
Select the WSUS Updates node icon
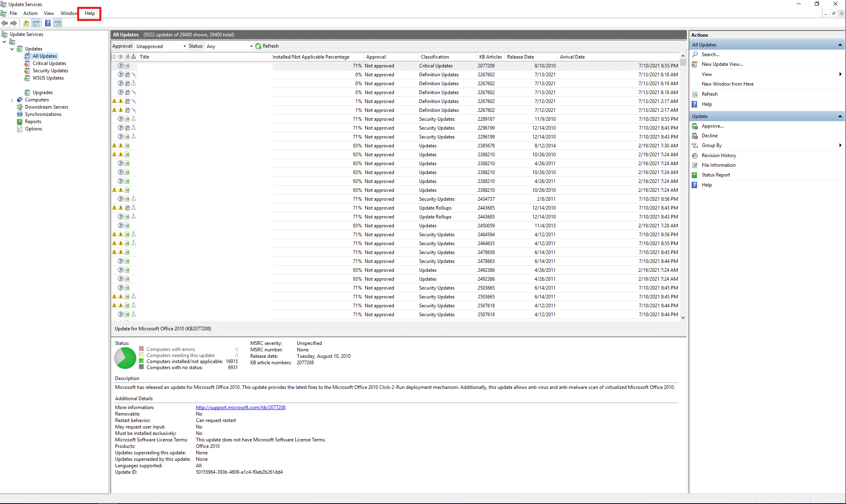[x=27, y=78]
